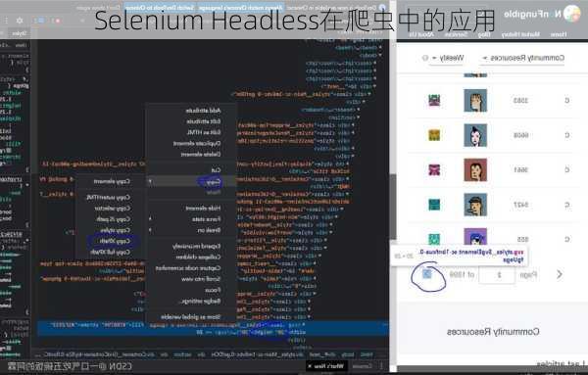This screenshot has width=588, height=375.
Task: Choose Badge settings menu entry
Action: tap(191, 302)
